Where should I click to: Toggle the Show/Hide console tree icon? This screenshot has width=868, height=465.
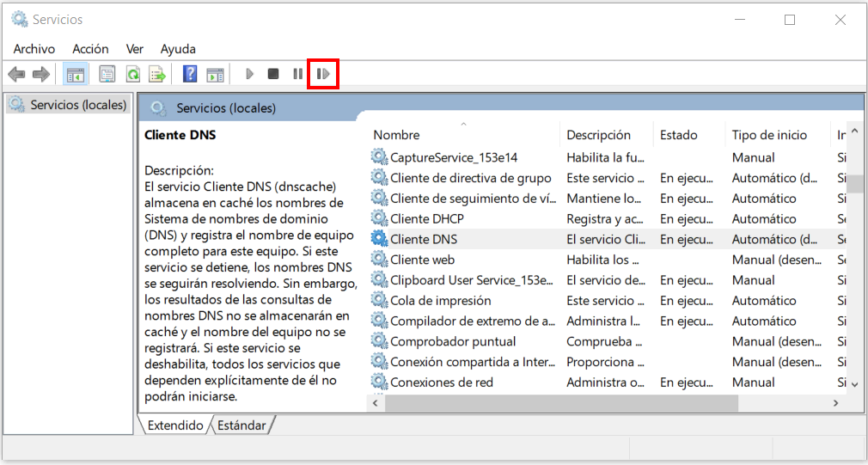coord(75,74)
